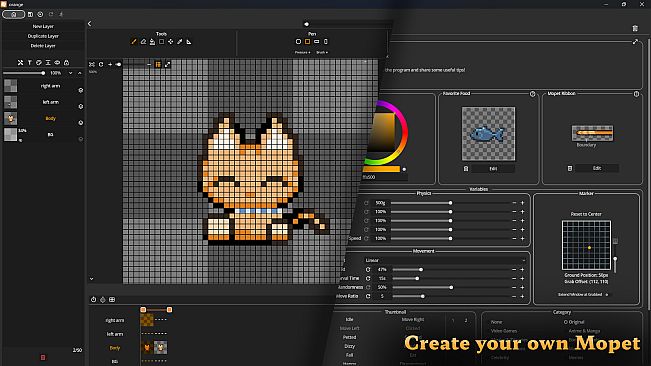Viewport: 651px width, 366px height.
Task: Choose the square pen shape
Action: pyautogui.click(x=307, y=42)
